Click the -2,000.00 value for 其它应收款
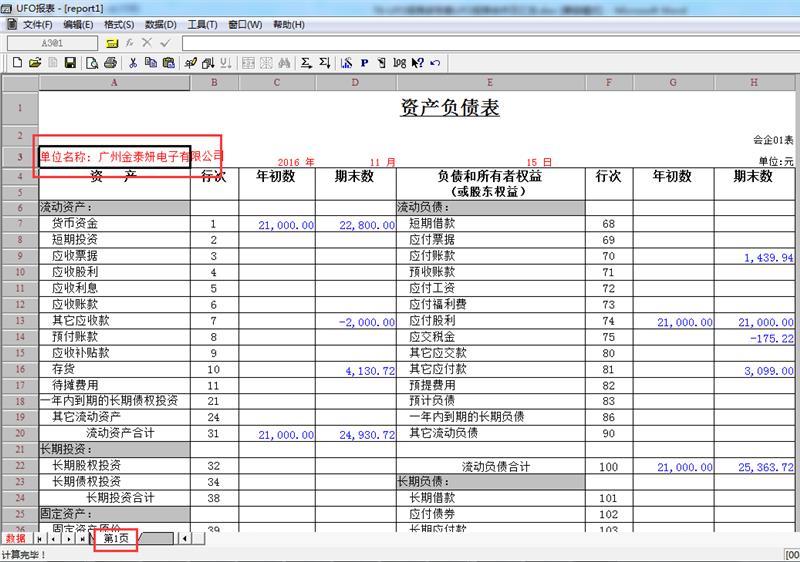This screenshot has width=800, height=562. tap(356, 322)
